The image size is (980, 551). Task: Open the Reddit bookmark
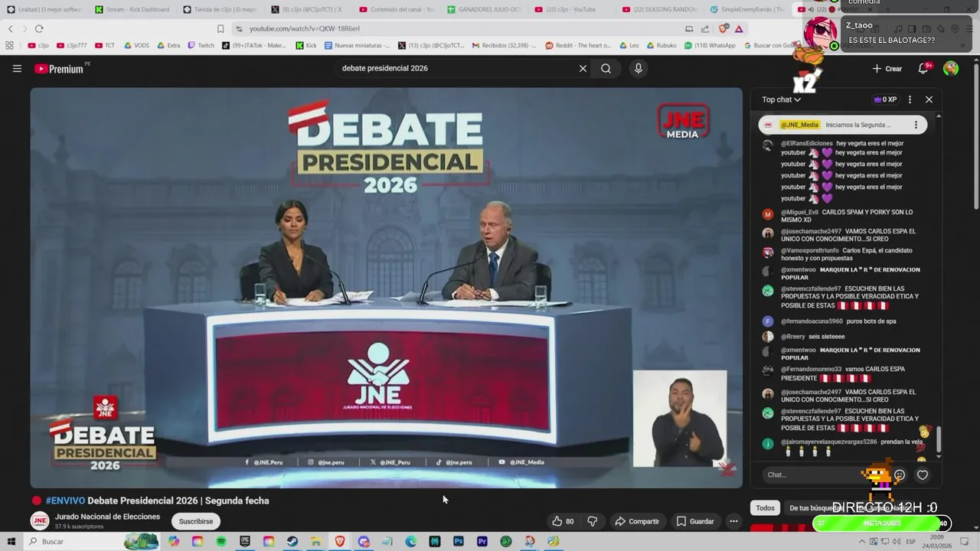coord(578,45)
